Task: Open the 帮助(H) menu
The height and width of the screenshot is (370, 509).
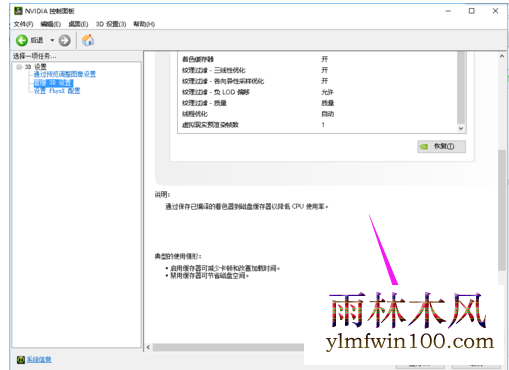Action: [144, 24]
